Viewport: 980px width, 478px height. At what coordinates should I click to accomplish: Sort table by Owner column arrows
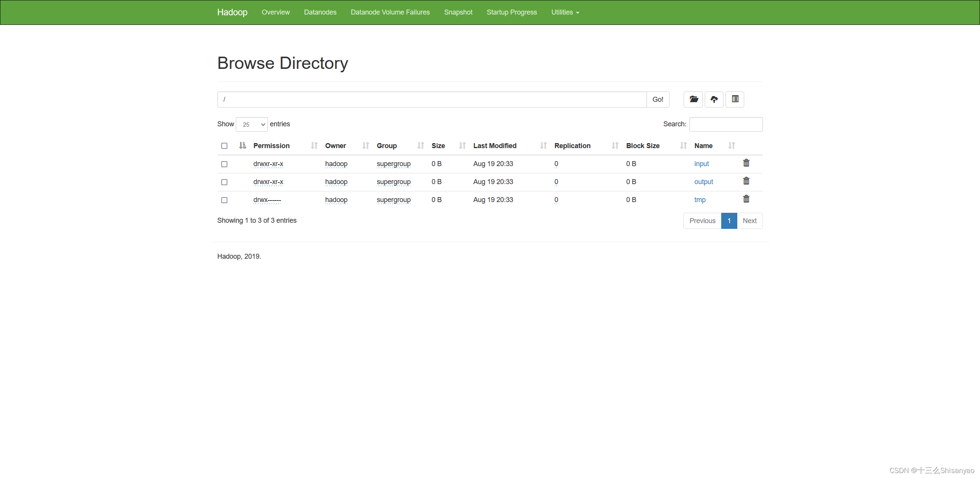(x=366, y=145)
